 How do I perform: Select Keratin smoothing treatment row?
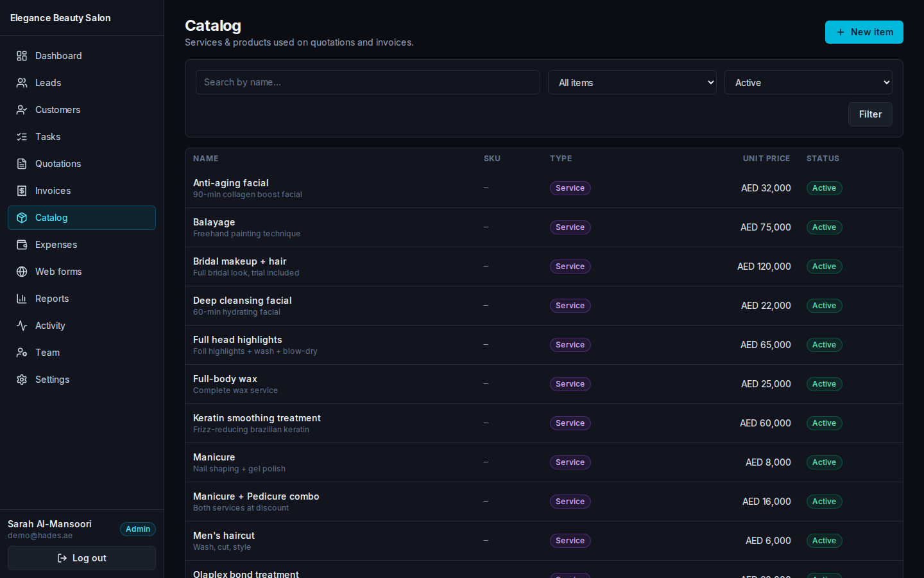point(544,423)
